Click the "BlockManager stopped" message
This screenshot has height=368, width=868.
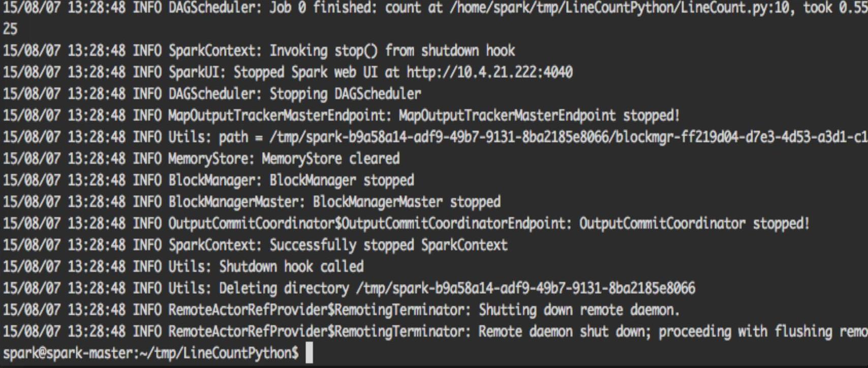(342, 180)
